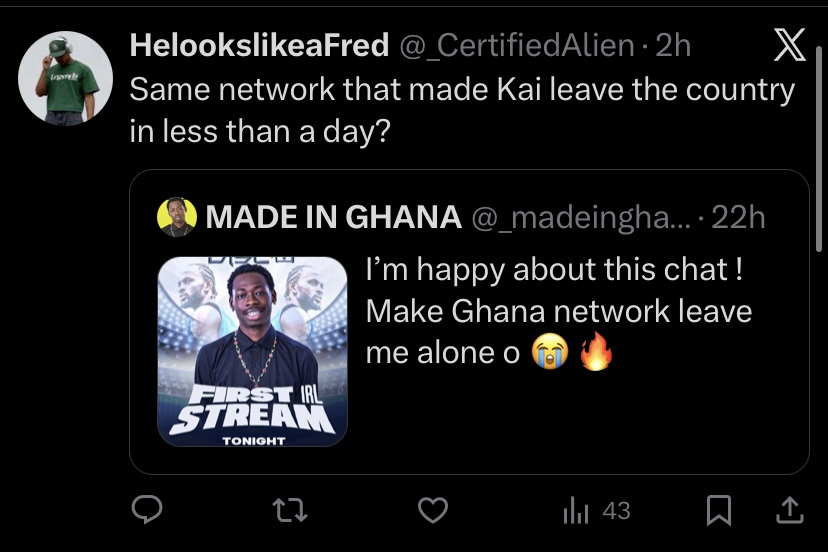Click the 43 views count
The image size is (828, 552).
pos(616,511)
